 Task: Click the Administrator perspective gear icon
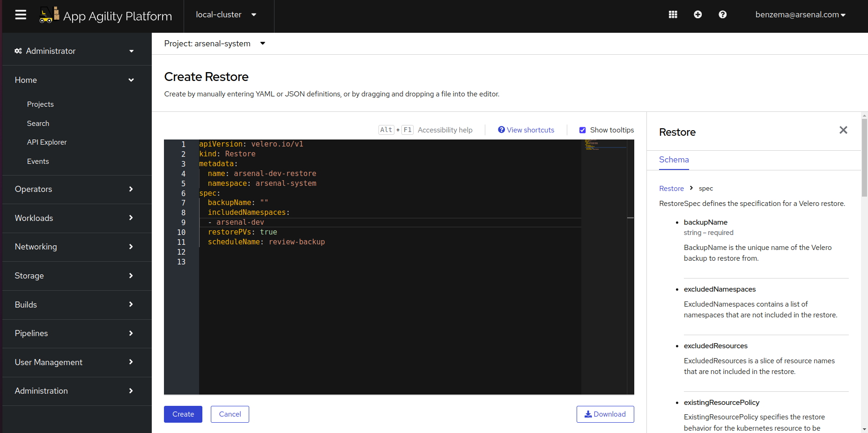18,51
